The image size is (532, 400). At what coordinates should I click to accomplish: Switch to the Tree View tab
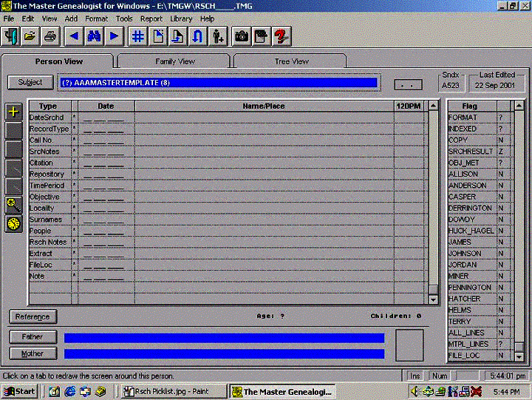(291, 61)
